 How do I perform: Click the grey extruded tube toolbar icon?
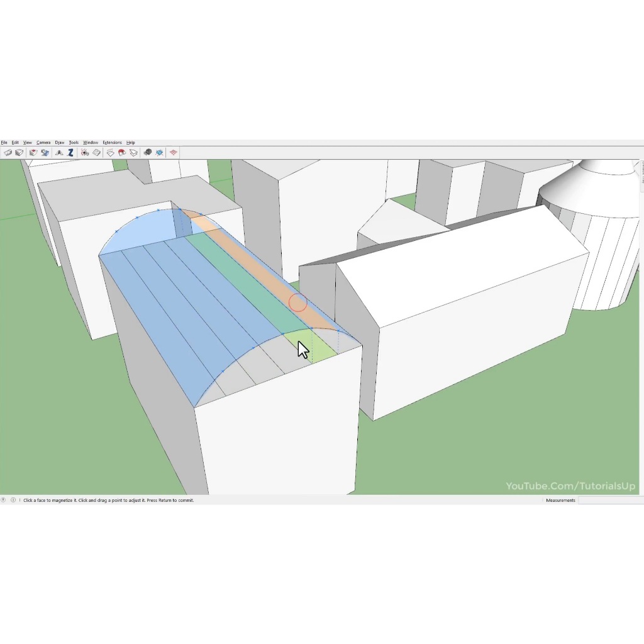click(8, 153)
